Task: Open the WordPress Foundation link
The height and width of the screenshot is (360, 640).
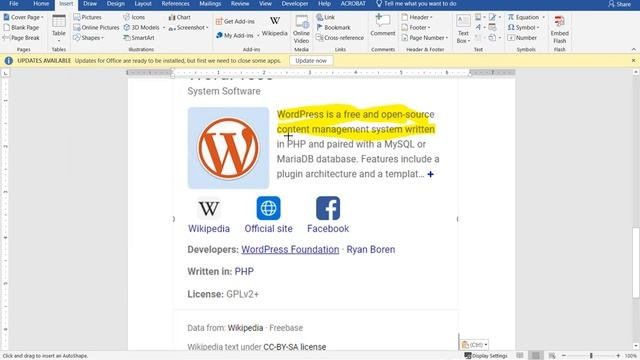Action: [x=290, y=249]
